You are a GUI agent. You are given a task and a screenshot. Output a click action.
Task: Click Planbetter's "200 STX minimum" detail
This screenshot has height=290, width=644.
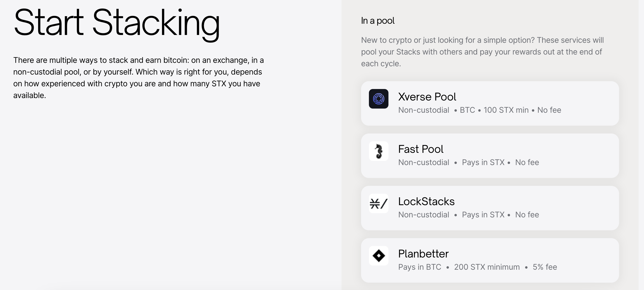click(x=487, y=267)
